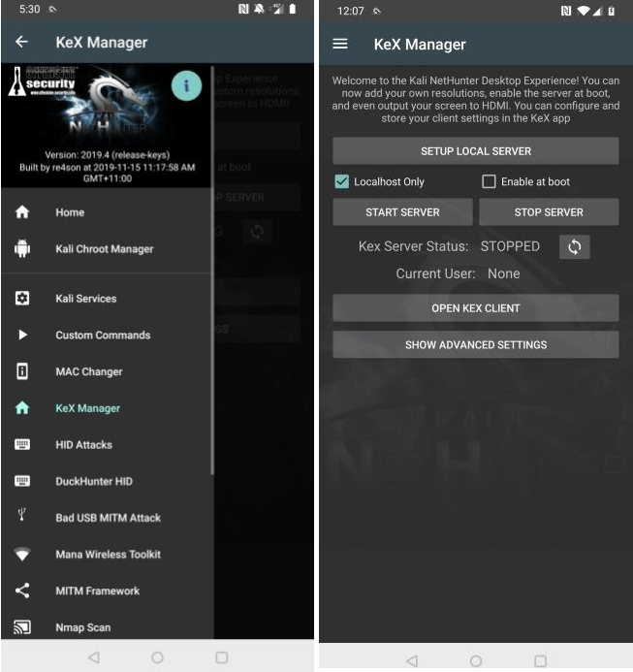Click the Home house icon

tap(22, 212)
